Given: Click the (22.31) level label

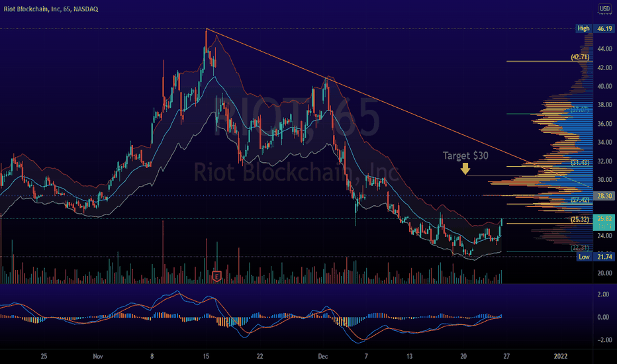Looking at the screenshot, I should [581, 248].
